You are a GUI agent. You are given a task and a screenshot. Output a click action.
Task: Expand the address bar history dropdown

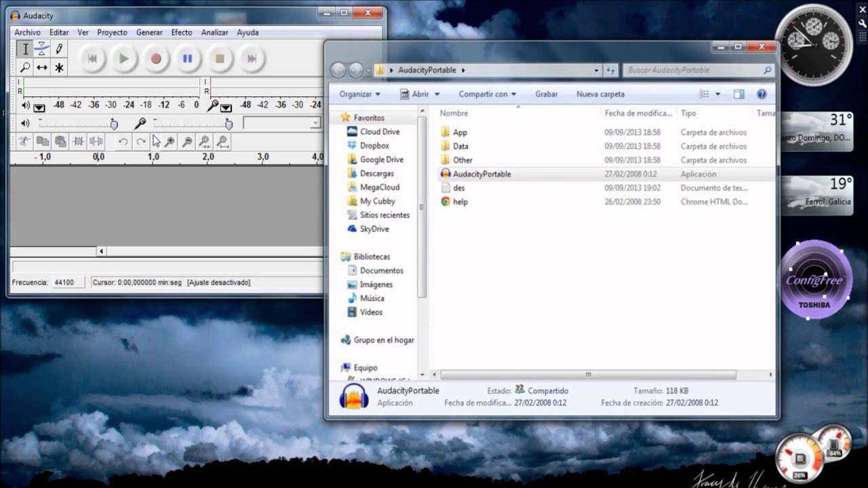point(597,70)
